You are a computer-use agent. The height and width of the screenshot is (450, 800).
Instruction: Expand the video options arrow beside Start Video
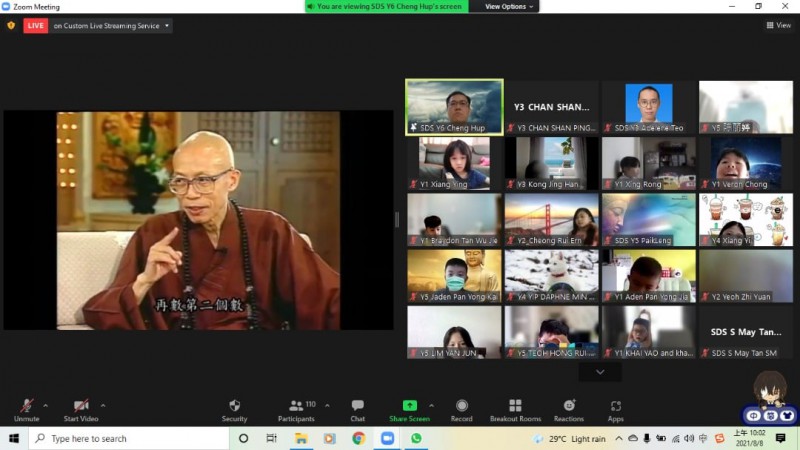pos(102,405)
